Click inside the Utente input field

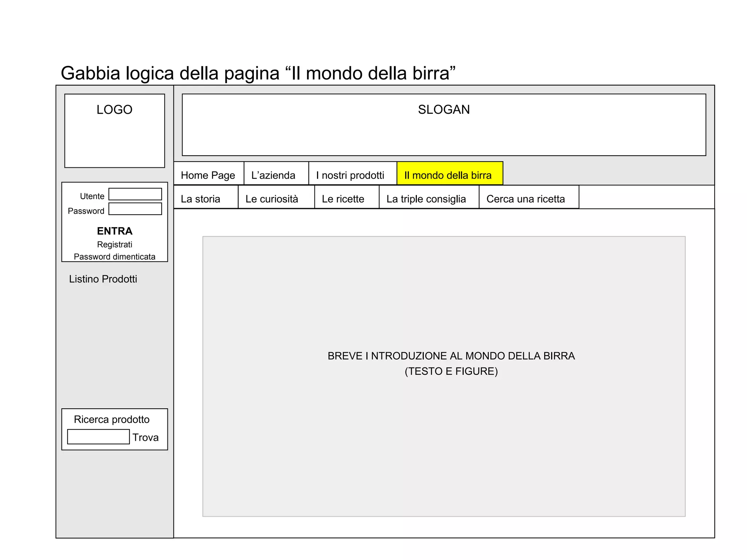(x=135, y=194)
